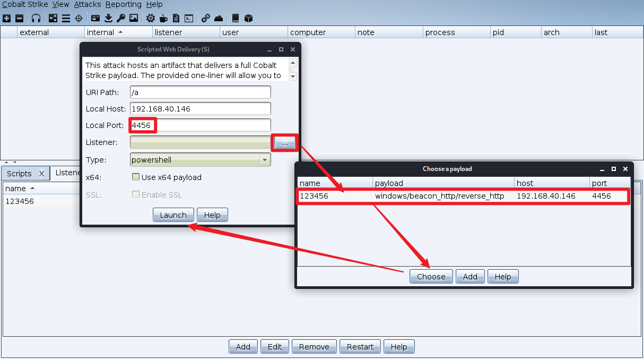Select payload row 123456 reverse_http
This screenshot has width=644, height=359.
pos(464,196)
